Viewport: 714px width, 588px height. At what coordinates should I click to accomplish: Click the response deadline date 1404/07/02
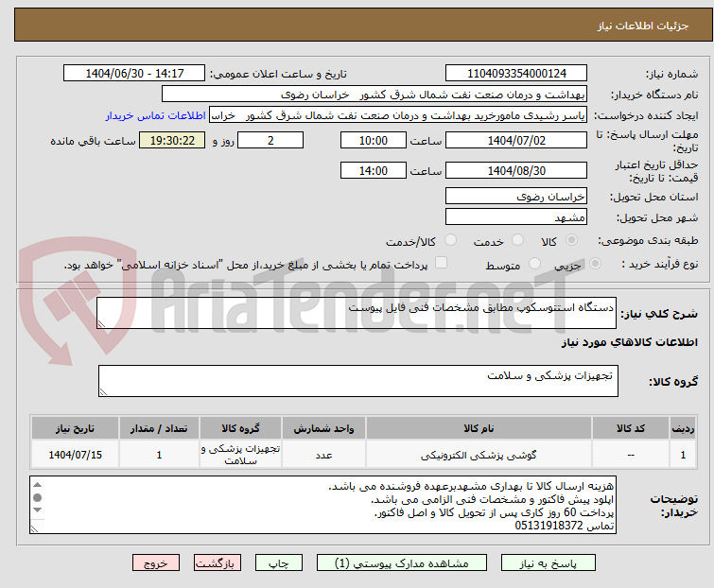[x=516, y=140]
